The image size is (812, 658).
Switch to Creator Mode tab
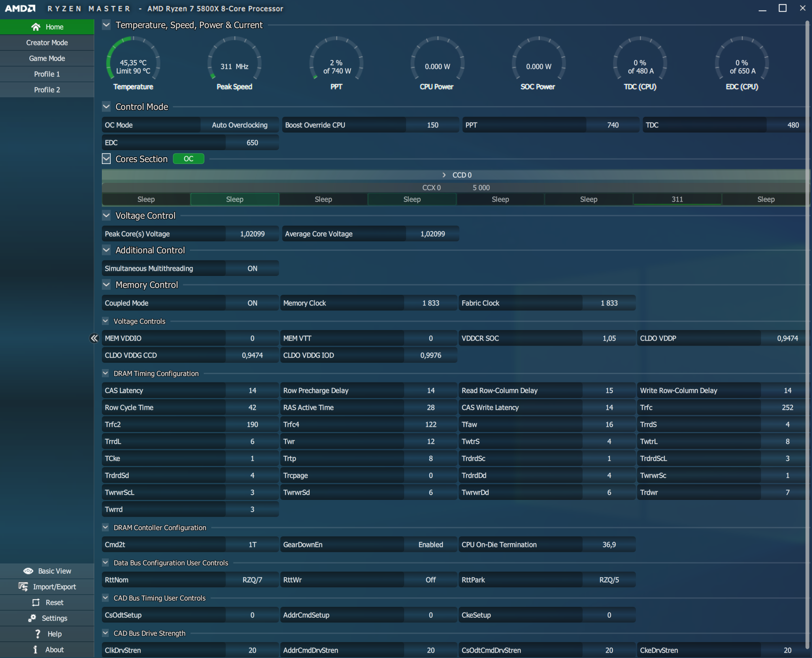pos(47,42)
